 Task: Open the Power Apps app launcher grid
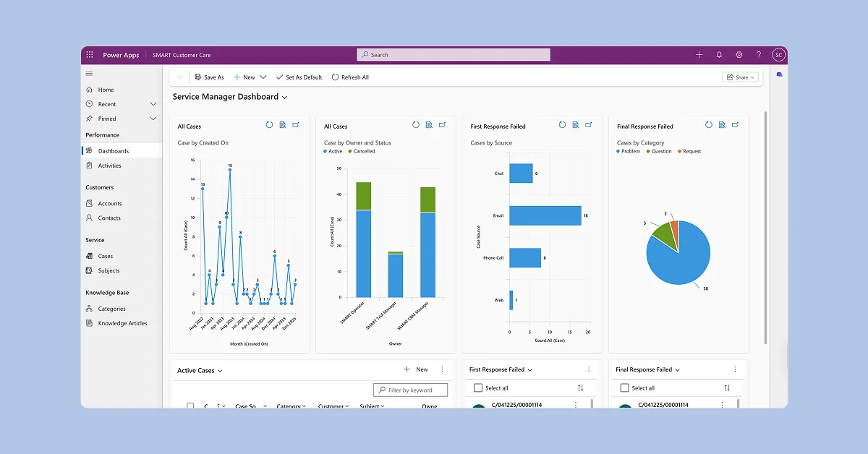[x=90, y=55]
